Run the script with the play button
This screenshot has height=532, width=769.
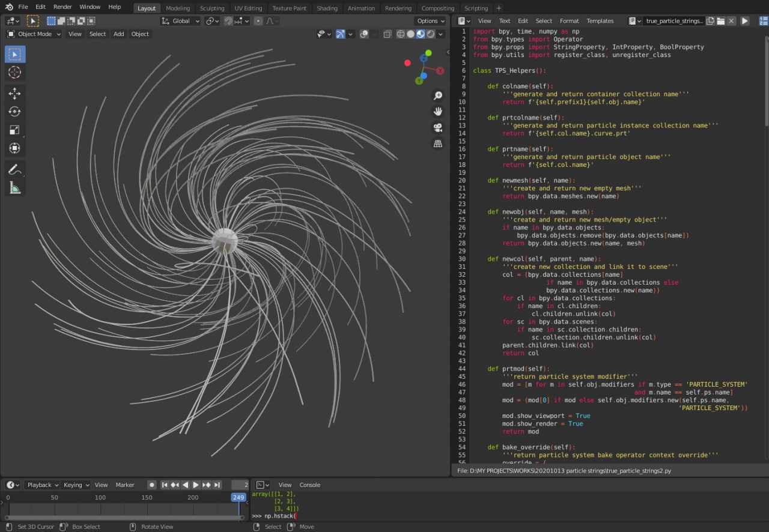(744, 21)
